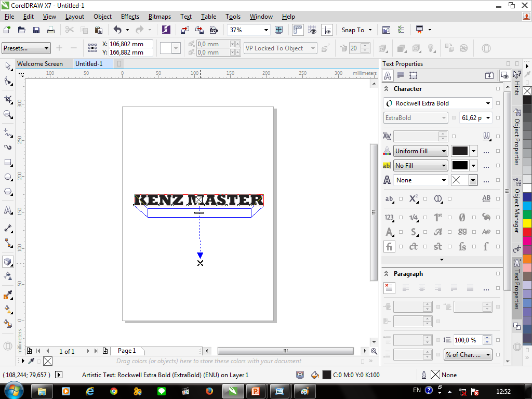Select the Rectangle tool in the toolbox
532x399 pixels.
8,162
